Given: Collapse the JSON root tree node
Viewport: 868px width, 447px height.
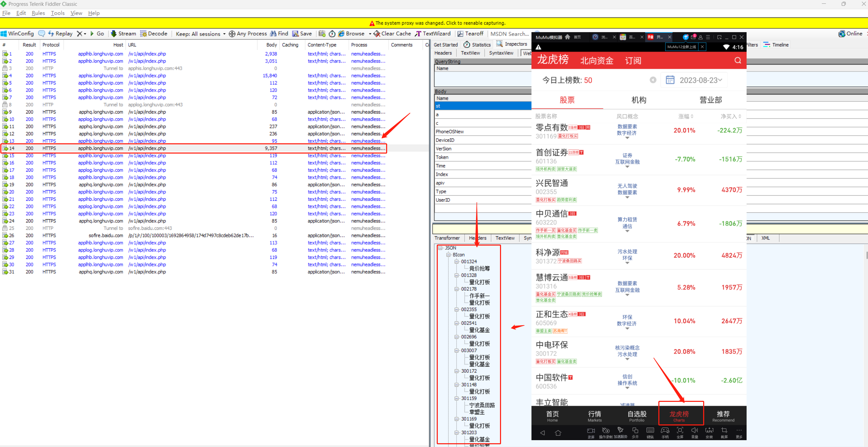Looking at the screenshot, I should [x=441, y=248].
